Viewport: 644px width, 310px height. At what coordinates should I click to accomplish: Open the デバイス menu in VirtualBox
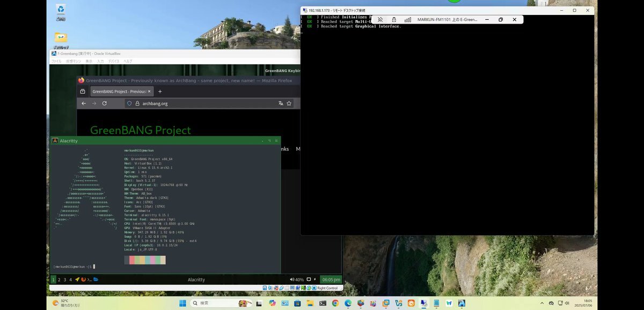114,61
